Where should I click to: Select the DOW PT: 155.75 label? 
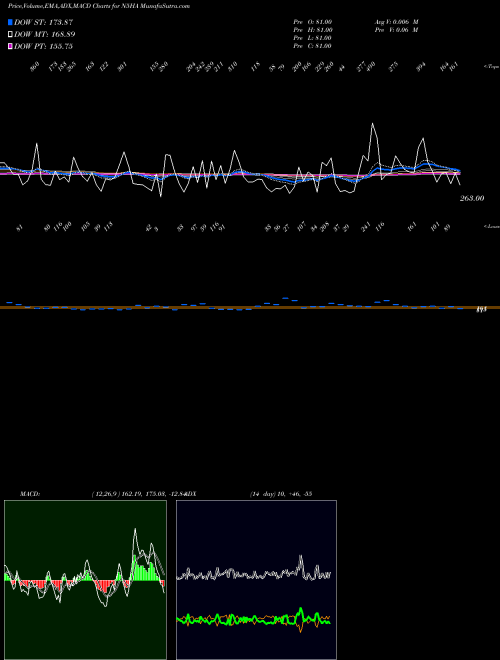coord(43,46)
